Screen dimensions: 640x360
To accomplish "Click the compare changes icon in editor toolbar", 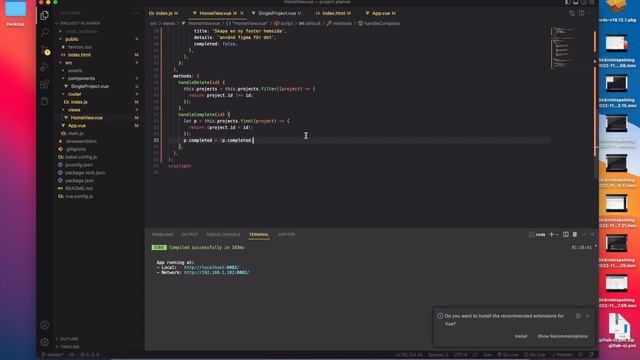I will (572, 13).
